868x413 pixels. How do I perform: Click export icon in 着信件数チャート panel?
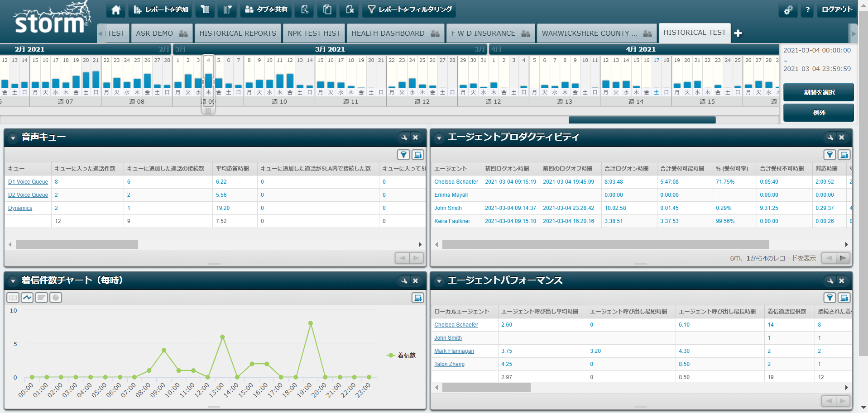[x=418, y=298]
